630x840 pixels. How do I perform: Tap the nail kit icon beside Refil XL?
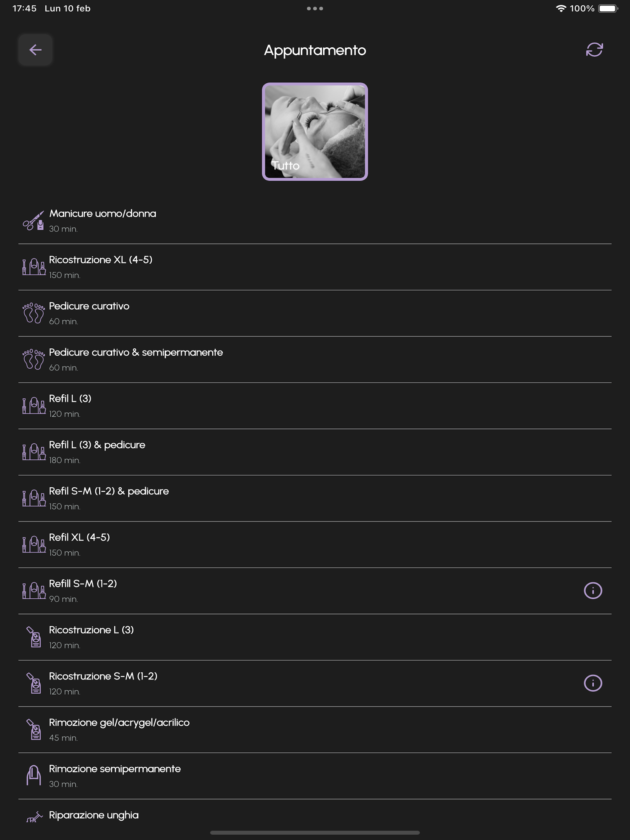point(34,545)
